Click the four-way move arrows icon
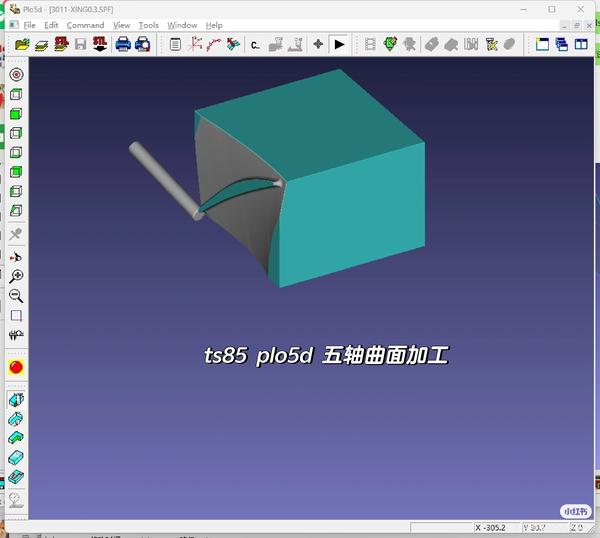Image resolution: width=600 pixels, height=538 pixels. [x=318, y=44]
